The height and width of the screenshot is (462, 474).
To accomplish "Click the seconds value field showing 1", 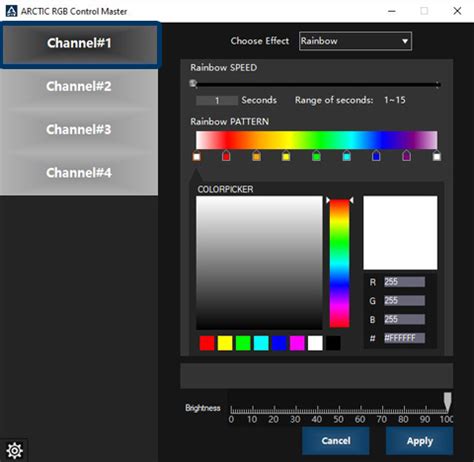I will tap(217, 100).
